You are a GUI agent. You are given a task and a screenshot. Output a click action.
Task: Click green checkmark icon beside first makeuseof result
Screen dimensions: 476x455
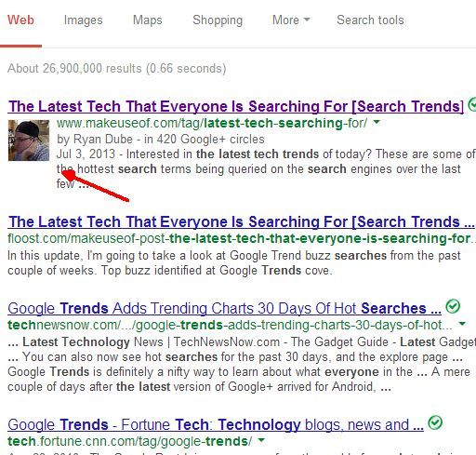click(472, 104)
